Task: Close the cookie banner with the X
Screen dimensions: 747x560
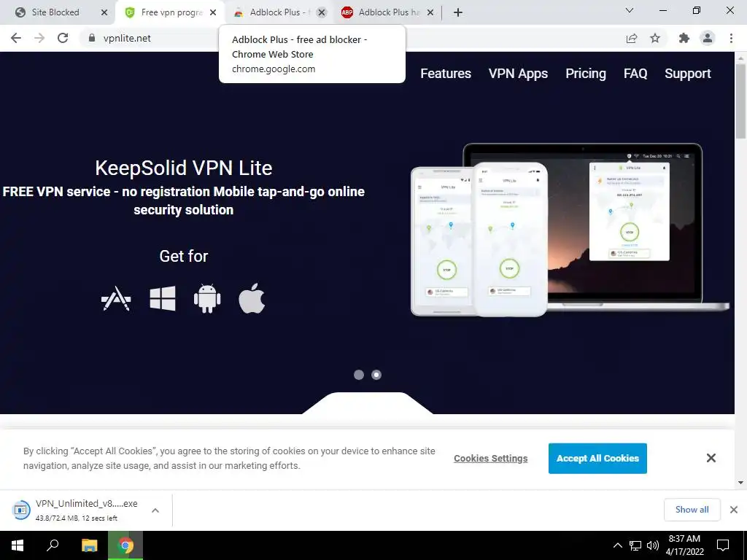Action: pos(711,458)
